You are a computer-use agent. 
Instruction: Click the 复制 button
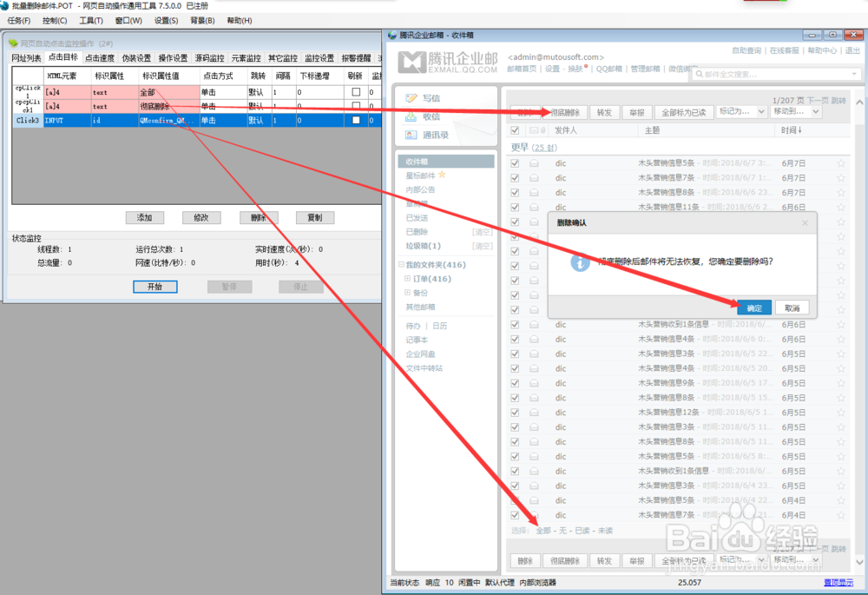pos(315,218)
